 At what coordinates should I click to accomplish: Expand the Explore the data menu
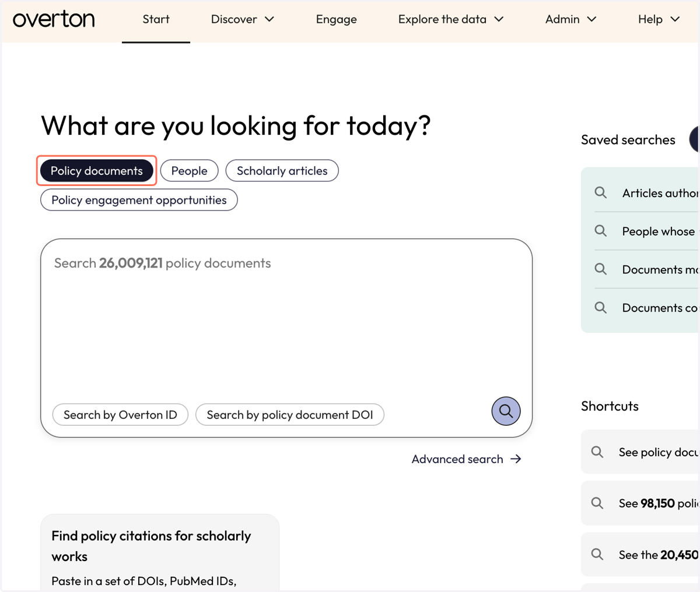tap(450, 19)
